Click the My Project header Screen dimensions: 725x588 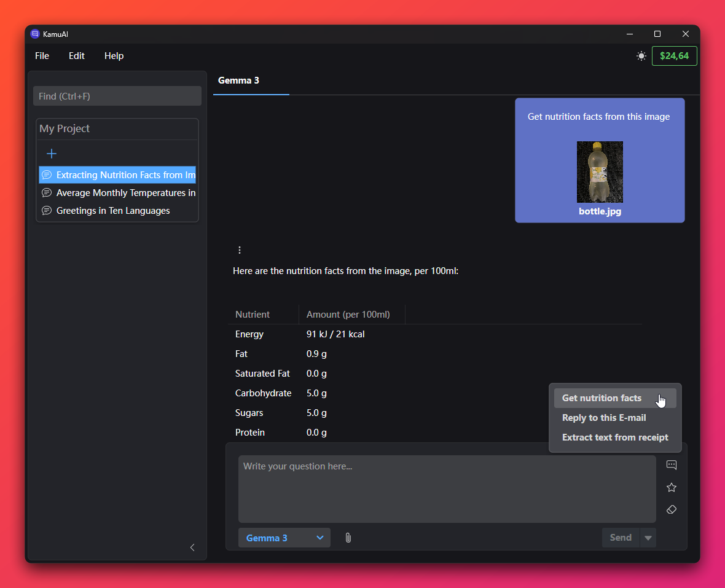coord(117,129)
